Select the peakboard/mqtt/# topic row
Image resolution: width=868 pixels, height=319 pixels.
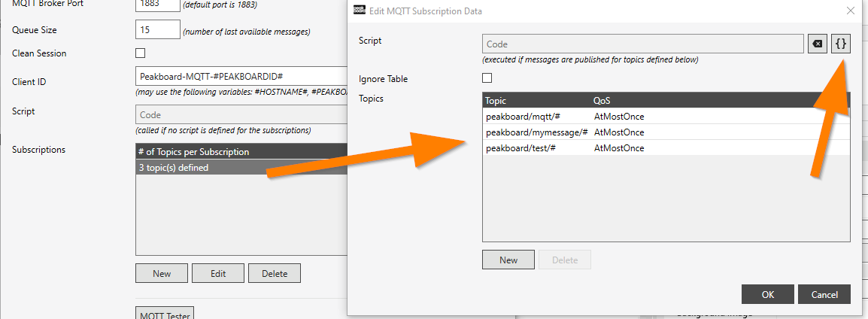pyautogui.click(x=666, y=117)
